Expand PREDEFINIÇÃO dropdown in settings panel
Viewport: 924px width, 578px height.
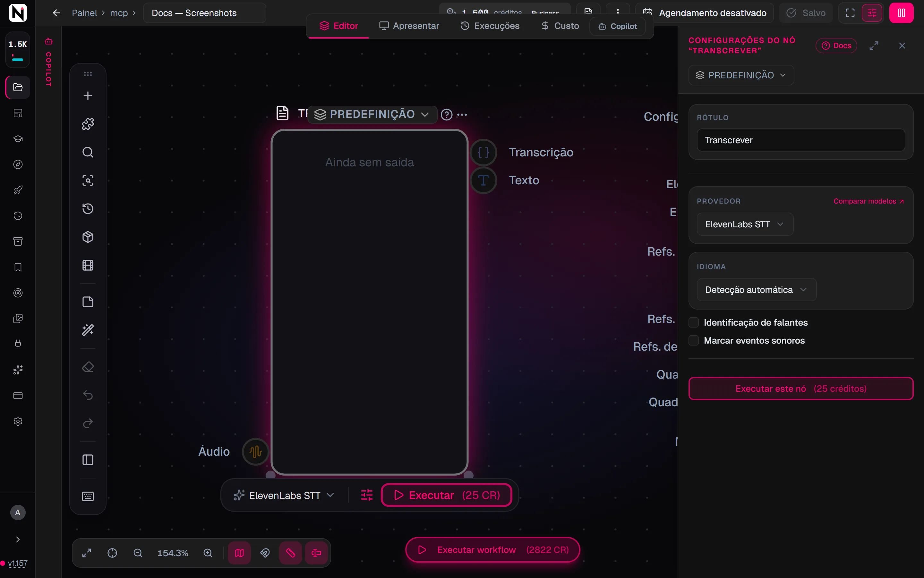741,75
